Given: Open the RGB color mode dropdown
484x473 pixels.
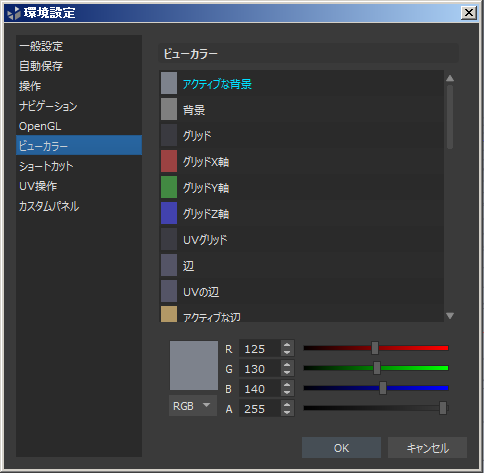Looking at the screenshot, I should point(193,406).
